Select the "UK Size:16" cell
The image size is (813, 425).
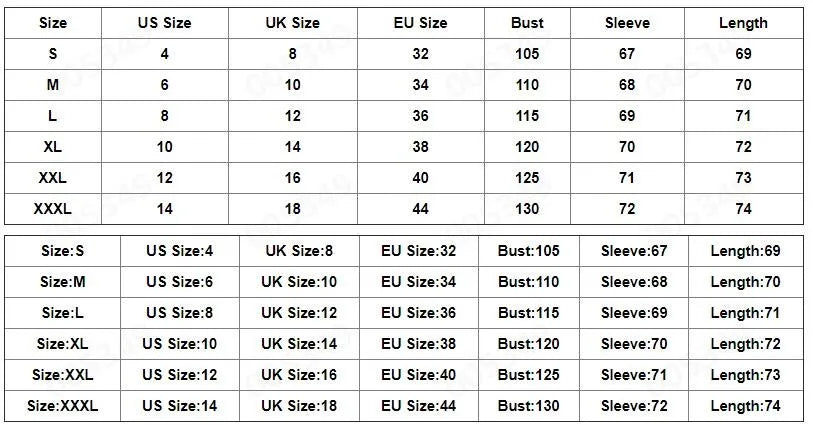pos(297,375)
